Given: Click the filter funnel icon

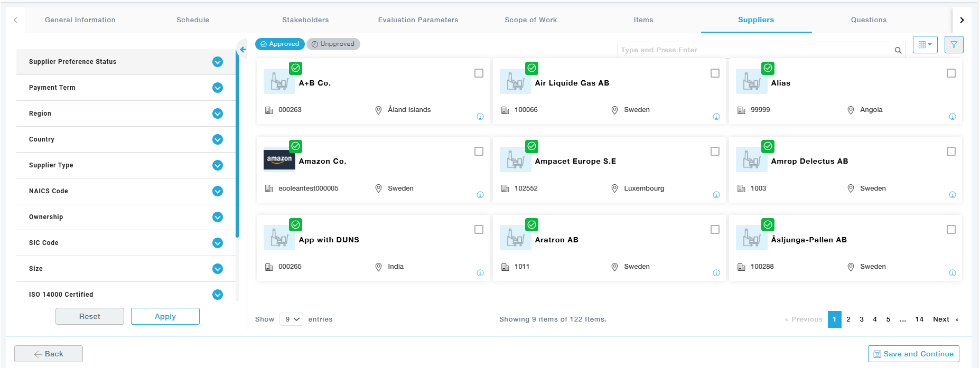Looking at the screenshot, I should (x=954, y=45).
